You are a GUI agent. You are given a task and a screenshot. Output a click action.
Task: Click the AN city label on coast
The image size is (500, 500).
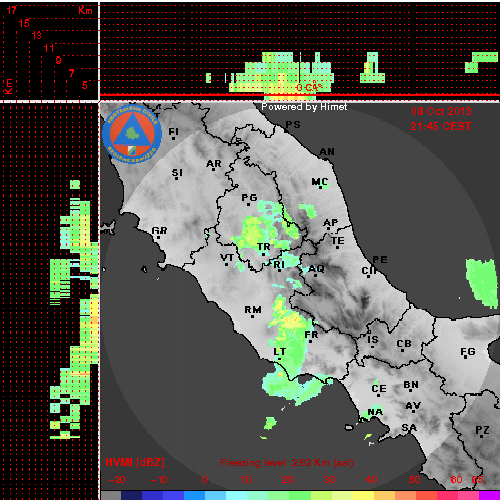(327, 152)
